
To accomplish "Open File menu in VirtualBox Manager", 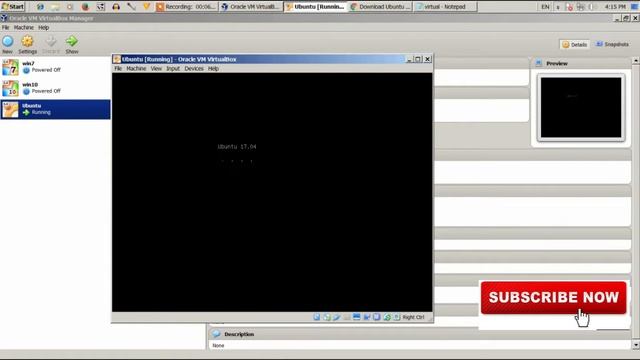I will [5, 27].
